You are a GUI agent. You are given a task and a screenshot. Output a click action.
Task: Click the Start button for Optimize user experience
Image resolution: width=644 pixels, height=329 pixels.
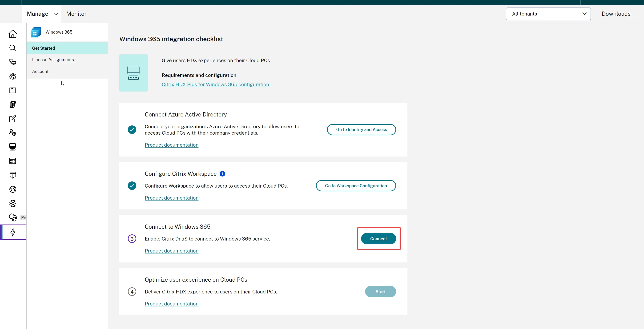pyautogui.click(x=380, y=292)
